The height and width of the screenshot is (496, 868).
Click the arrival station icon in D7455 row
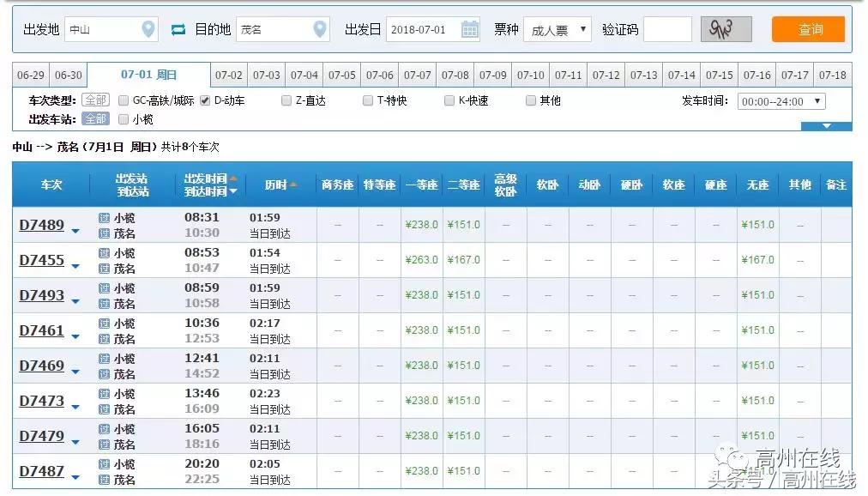pos(104,269)
